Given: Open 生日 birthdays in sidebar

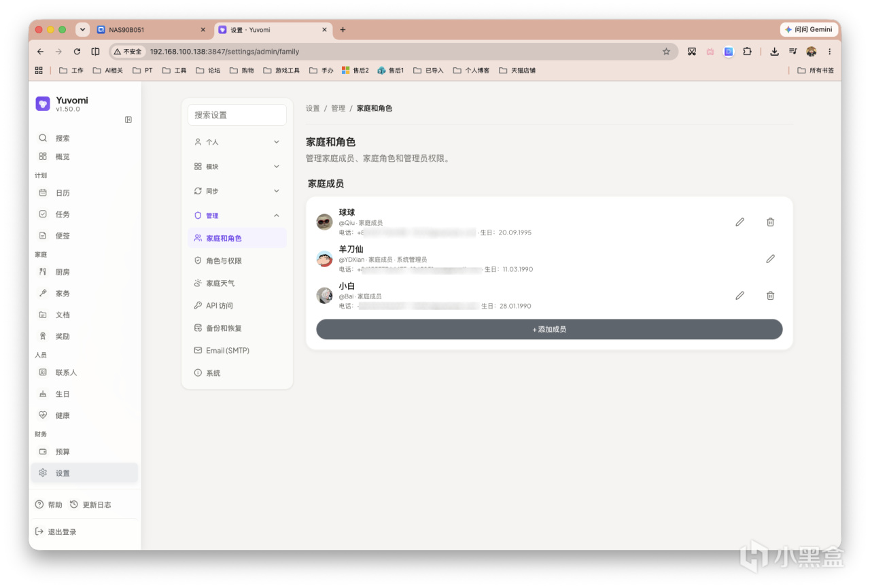Looking at the screenshot, I should [x=84, y=394].
